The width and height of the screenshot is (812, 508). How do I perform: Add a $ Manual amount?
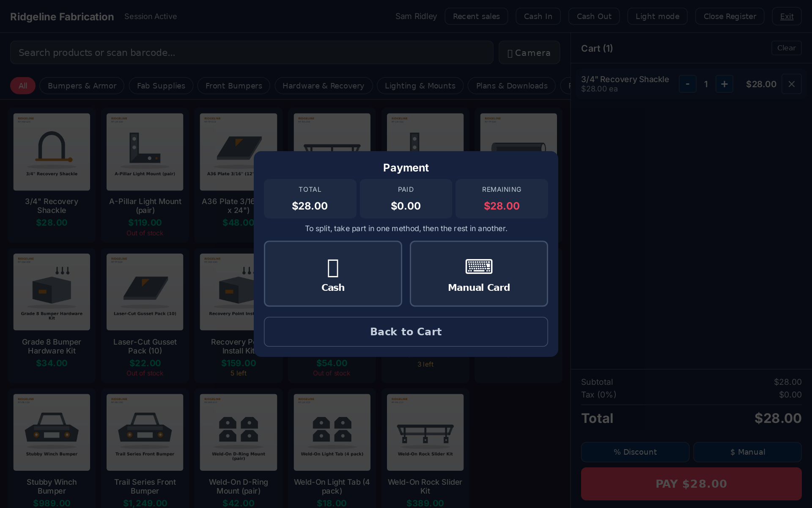tap(747, 452)
